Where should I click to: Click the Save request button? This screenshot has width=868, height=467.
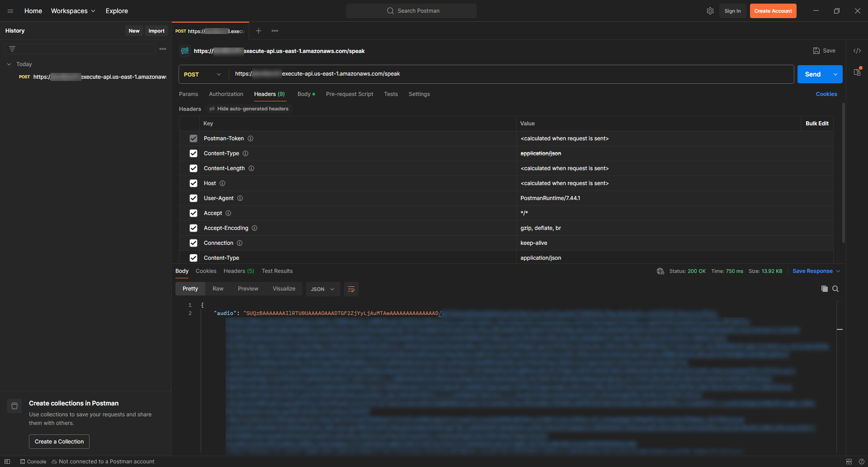pyautogui.click(x=824, y=51)
